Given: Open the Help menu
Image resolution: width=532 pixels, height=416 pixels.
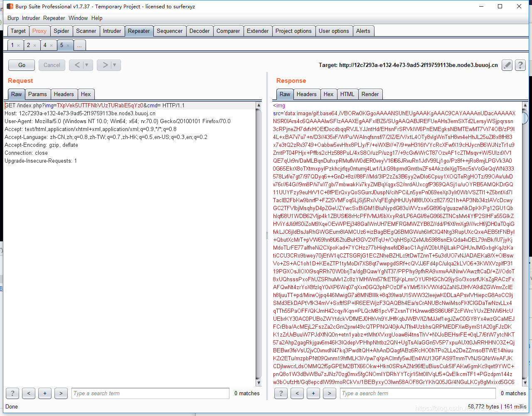Looking at the screenshot, I should point(97,18).
